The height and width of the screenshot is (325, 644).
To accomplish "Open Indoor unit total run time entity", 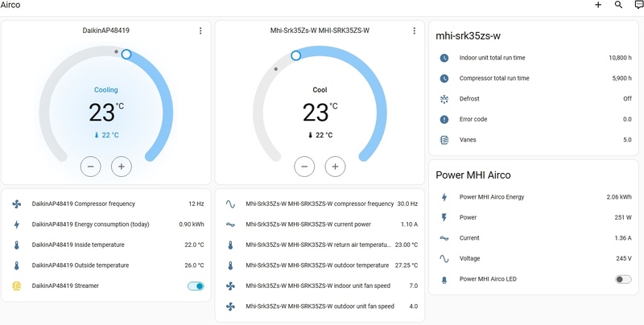I will pyautogui.click(x=534, y=58).
